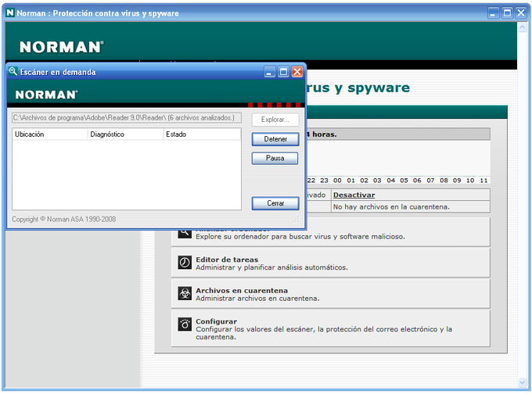Click 'Copyright © Norman ASA 1990-2008' text

point(64,220)
